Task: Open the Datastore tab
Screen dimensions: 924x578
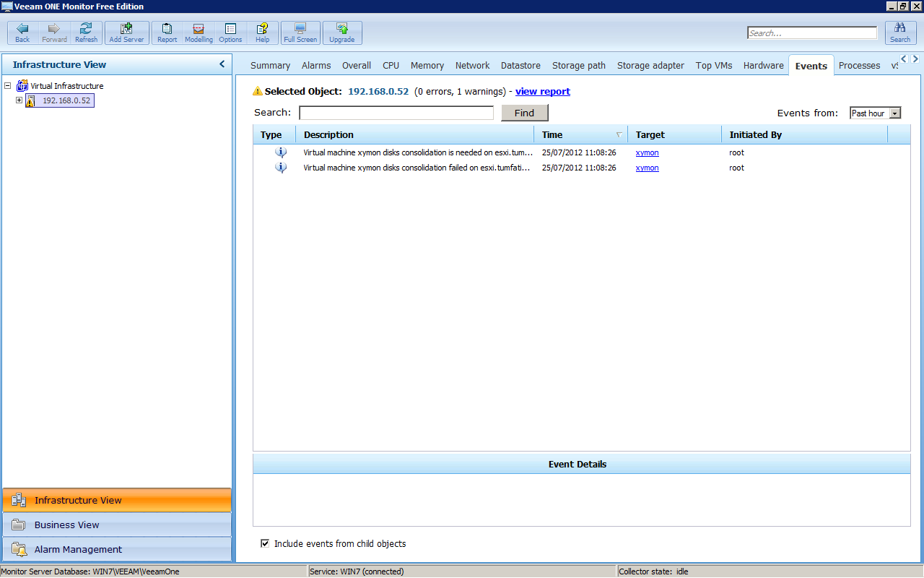Action: tap(520, 65)
